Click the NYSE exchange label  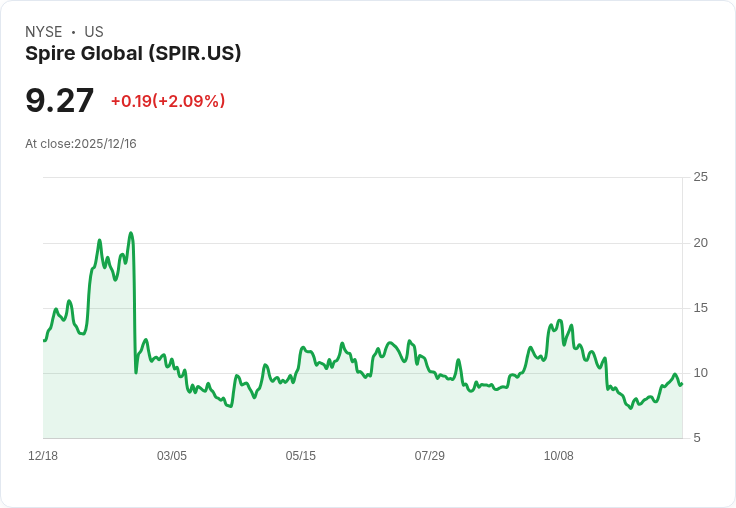44,32
